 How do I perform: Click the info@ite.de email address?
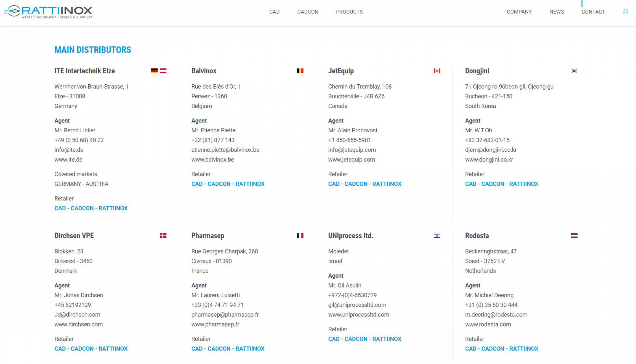coord(69,150)
